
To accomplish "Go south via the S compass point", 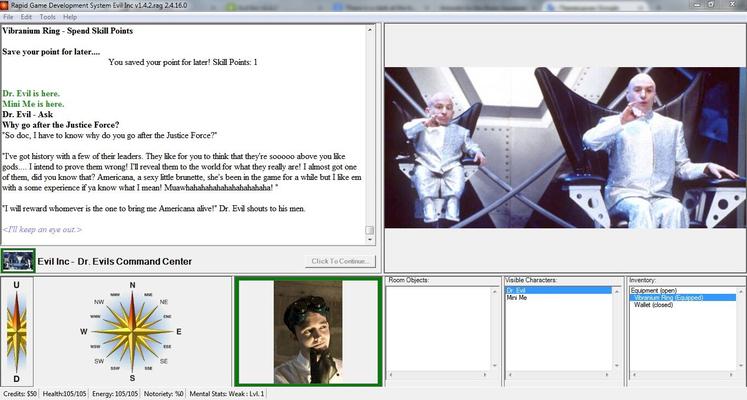I will point(132,378).
